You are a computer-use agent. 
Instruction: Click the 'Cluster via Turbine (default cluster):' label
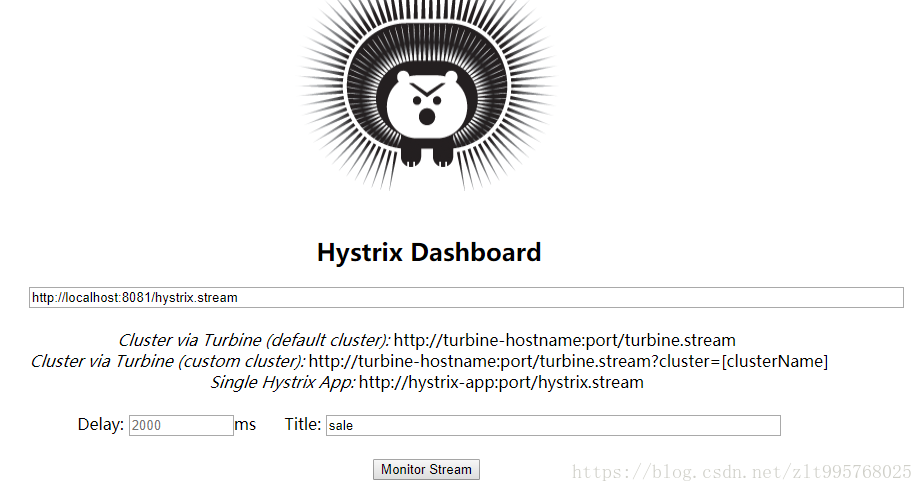point(254,340)
